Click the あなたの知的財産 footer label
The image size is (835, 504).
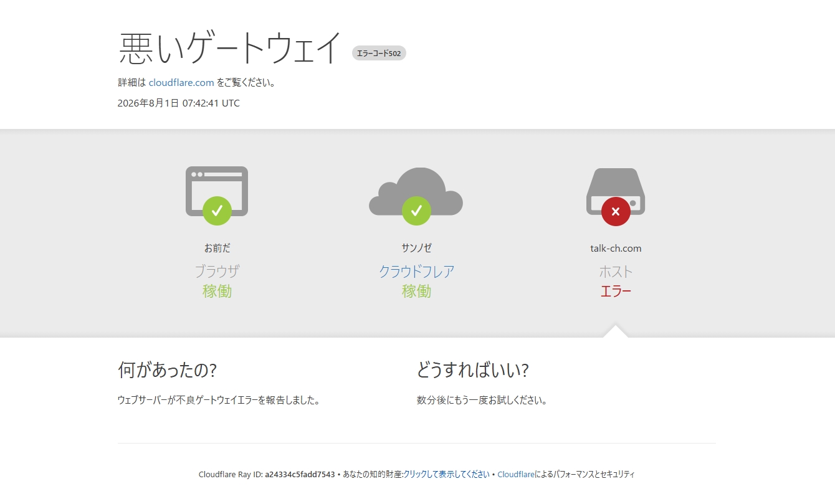373,474
